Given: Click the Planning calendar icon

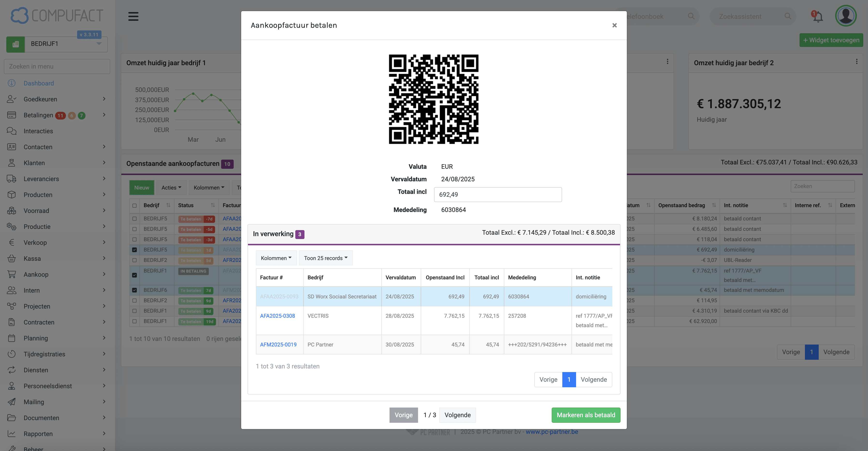Looking at the screenshot, I should click(x=11, y=338).
